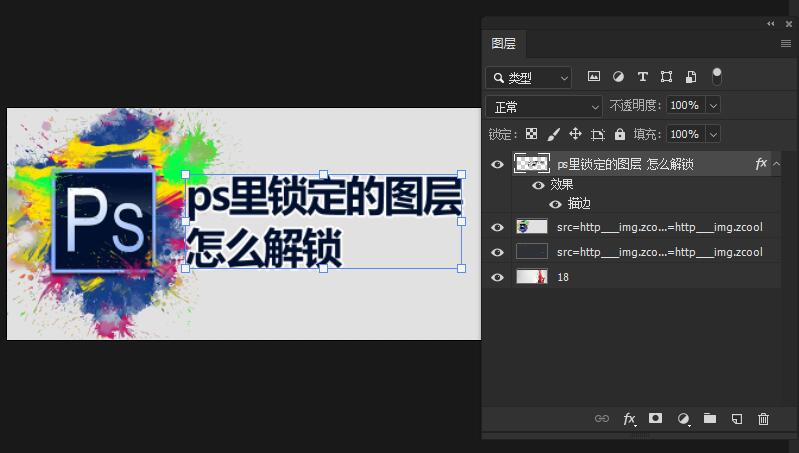Add a layer mask
799x453 pixels.
coord(655,418)
